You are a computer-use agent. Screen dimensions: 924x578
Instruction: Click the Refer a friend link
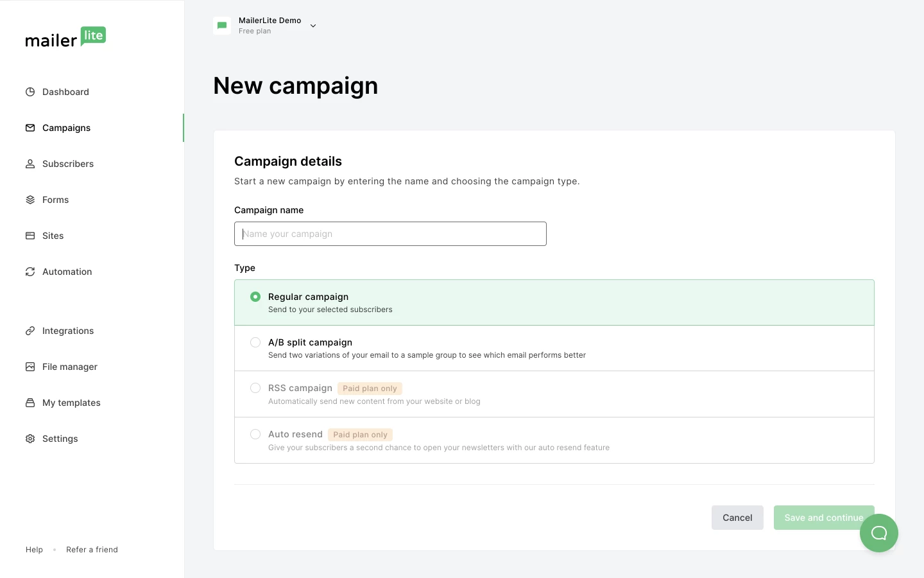click(x=92, y=550)
